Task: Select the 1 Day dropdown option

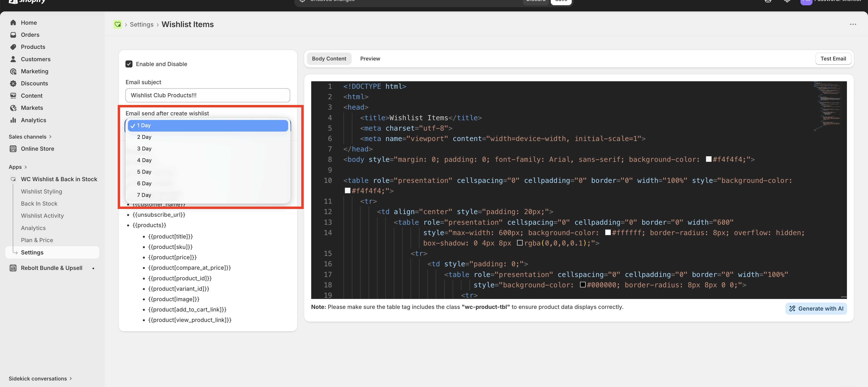Action: [208, 126]
